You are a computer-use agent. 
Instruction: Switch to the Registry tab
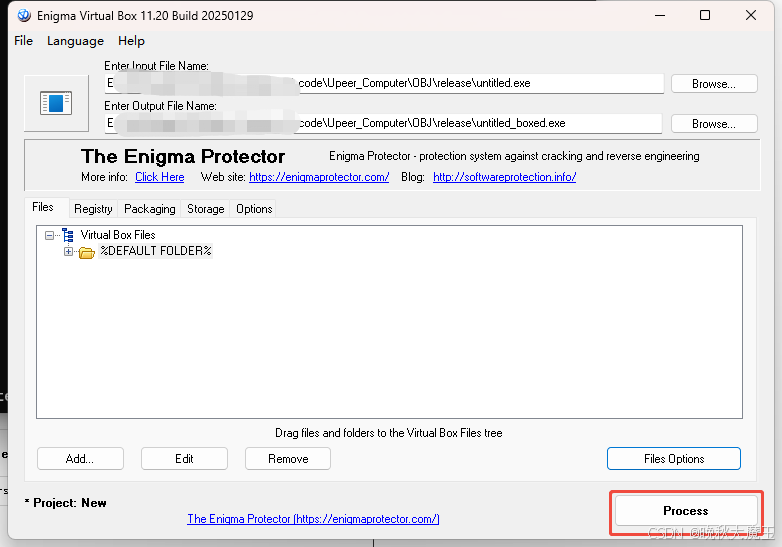tap(93, 209)
